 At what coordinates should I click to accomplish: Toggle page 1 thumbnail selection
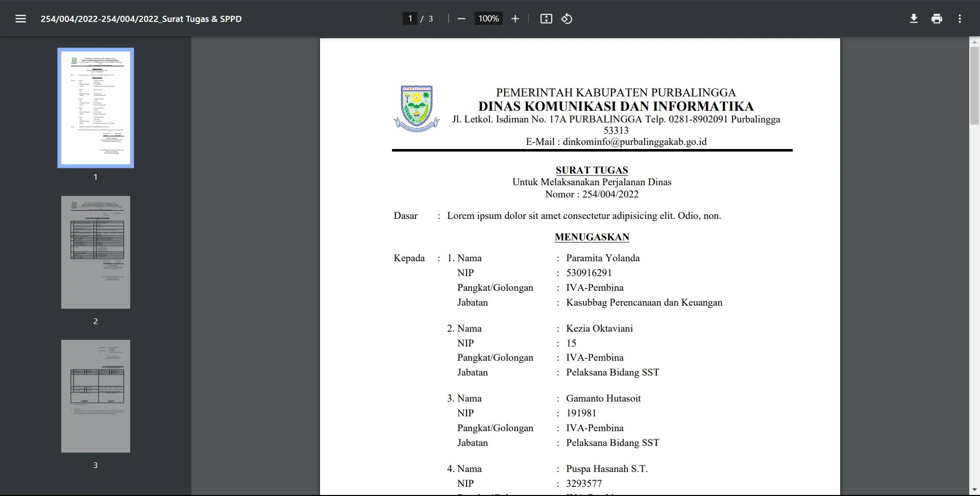tap(95, 108)
